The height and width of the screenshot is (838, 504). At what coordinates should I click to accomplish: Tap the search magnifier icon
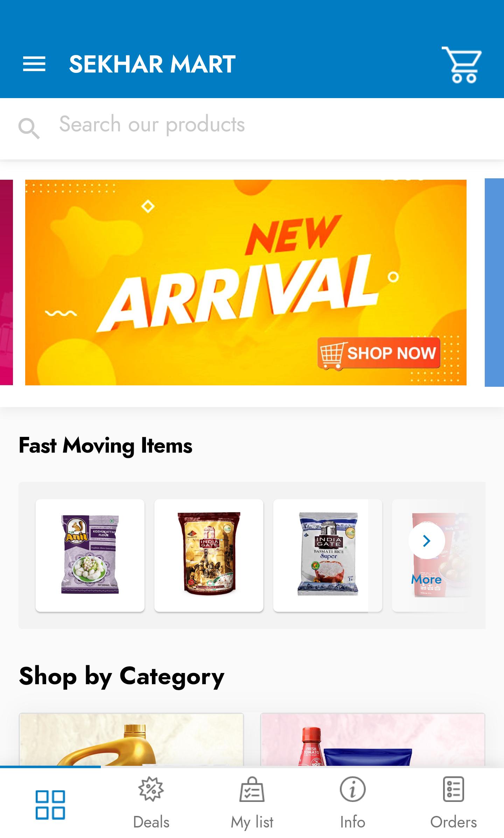coord(29,128)
